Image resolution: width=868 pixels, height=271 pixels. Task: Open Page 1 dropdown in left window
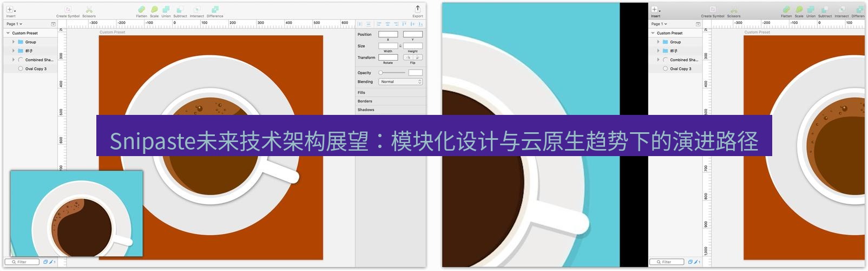[15, 24]
